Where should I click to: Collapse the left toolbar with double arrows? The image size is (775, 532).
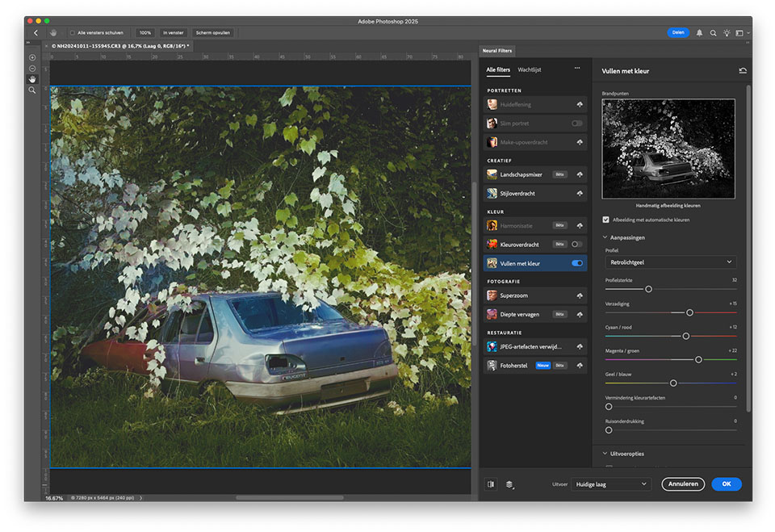click(x=28, y=43)
